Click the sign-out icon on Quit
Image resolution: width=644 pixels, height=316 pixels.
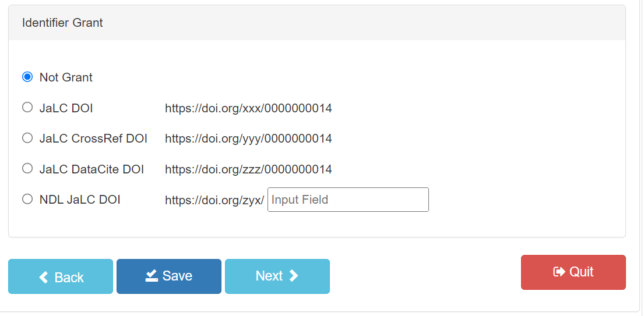pyautogui.click(x=559, y=272)
